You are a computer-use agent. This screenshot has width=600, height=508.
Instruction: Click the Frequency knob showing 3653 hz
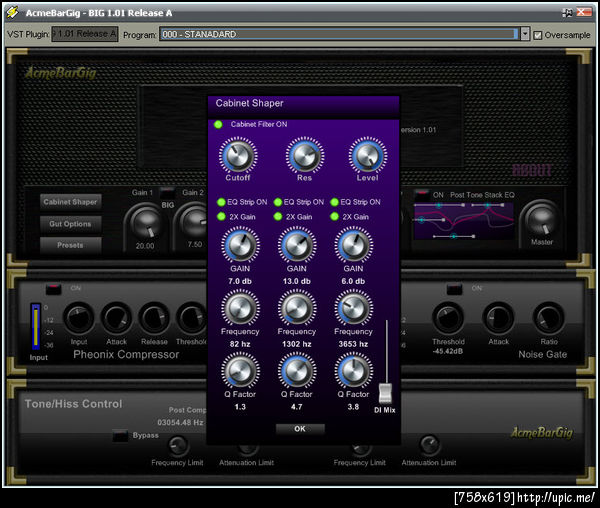(x=354, y=308)
